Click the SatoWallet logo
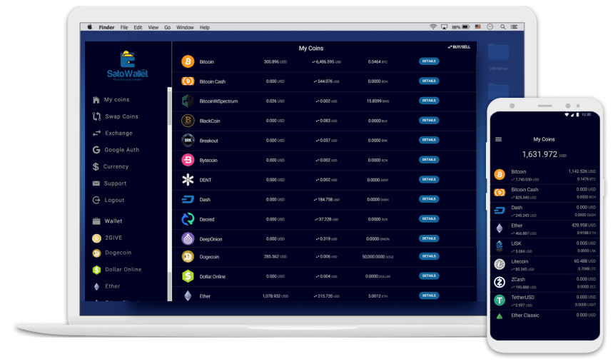 (128, 66)
